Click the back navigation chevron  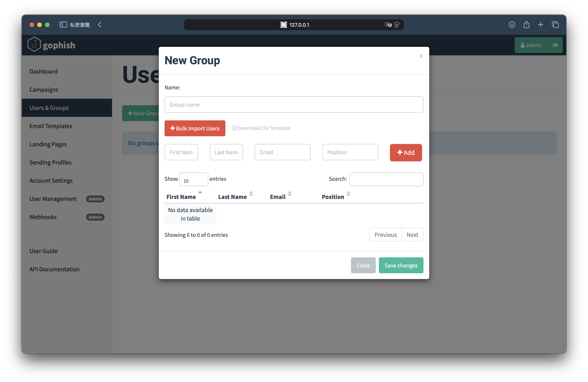pyautogui.click(x=100, y=25)
